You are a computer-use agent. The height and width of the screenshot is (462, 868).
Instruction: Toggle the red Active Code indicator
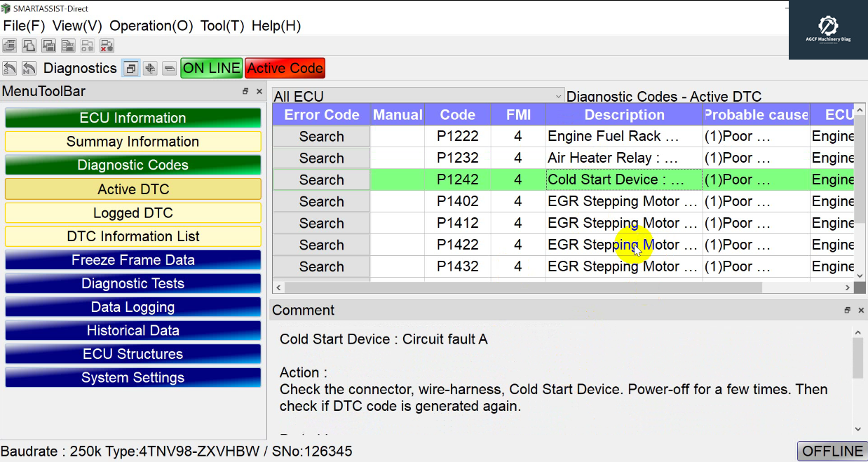coord(285,68)
